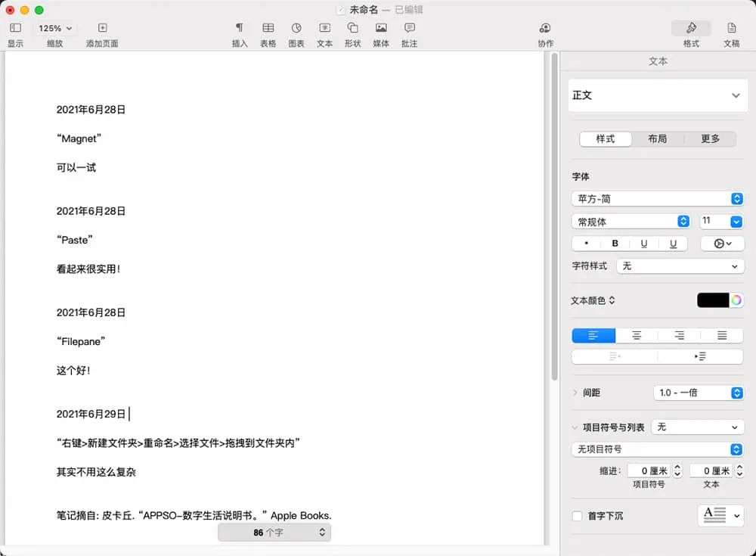
Task: Open the font size dropdown arrow
Action: pyautogui.click(x=736, y=222)
